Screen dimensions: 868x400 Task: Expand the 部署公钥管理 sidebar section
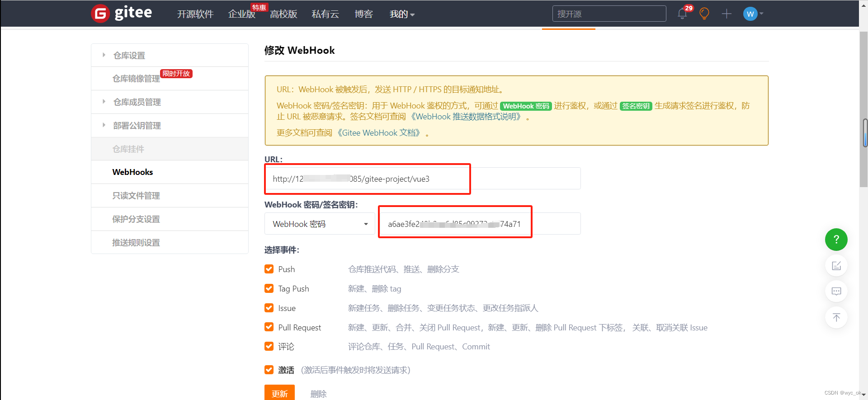pyautogui.click(x=170, y=126)
